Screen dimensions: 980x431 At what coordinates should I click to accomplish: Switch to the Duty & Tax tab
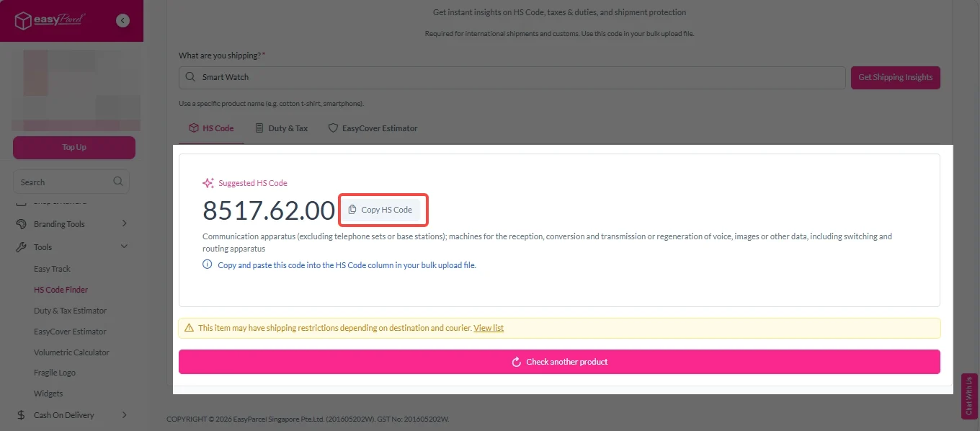281,128
